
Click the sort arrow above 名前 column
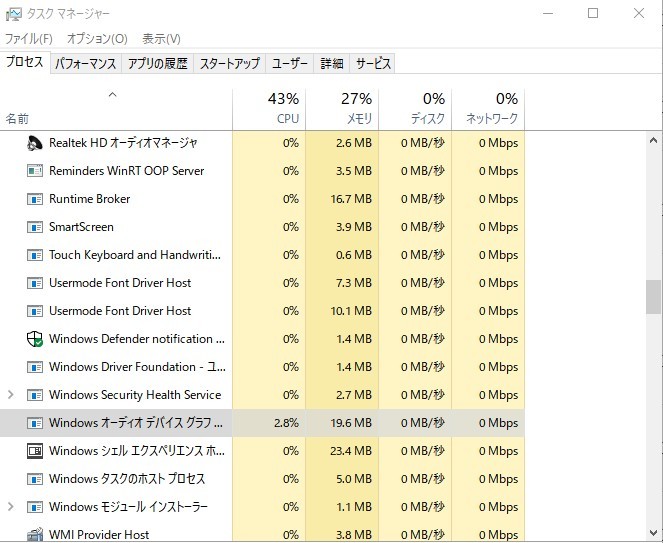click(x=112, y=95)
